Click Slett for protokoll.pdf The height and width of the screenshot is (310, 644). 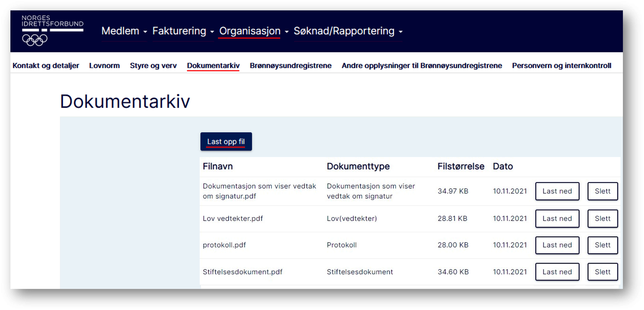603,245
